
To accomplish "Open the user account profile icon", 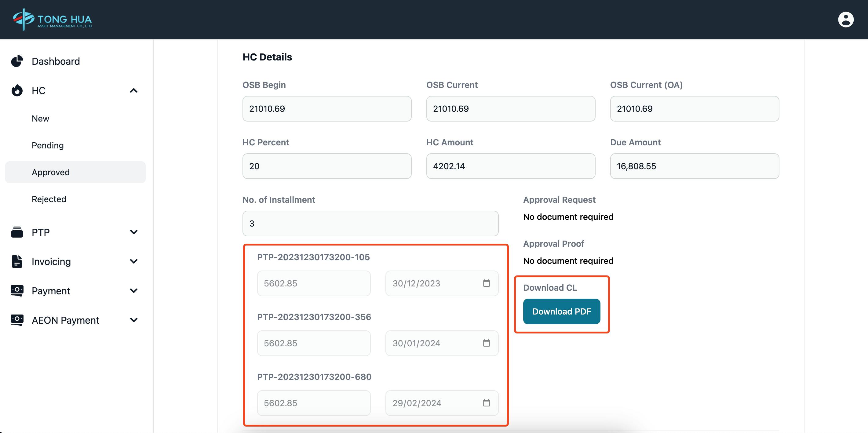I will [x=846, y=20].
